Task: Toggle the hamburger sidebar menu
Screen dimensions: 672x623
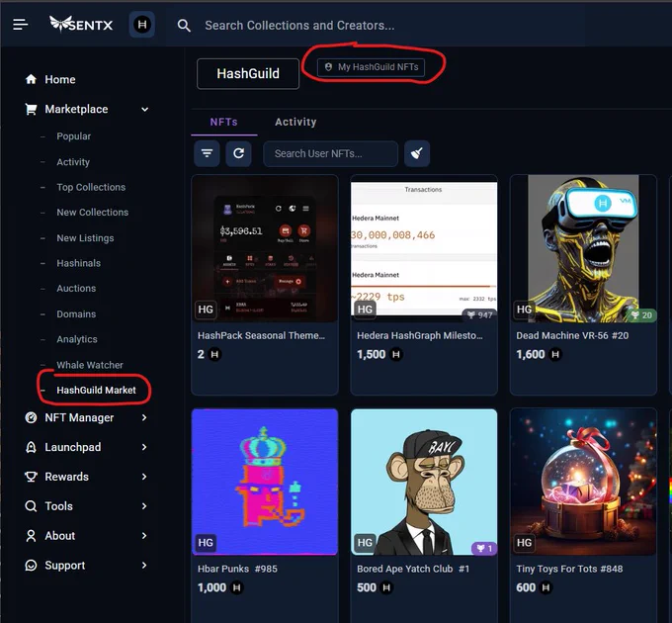Action: click(20, 25)
